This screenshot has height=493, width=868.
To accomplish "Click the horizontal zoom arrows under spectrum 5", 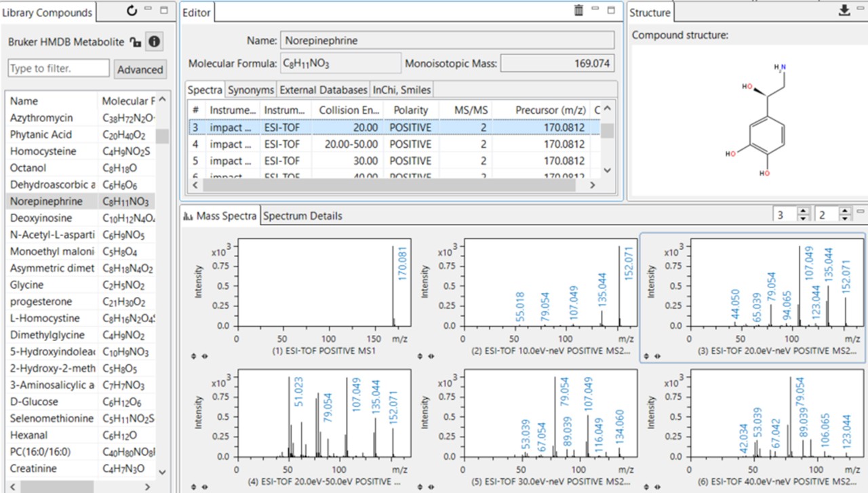I will click(x=431, y=487).
